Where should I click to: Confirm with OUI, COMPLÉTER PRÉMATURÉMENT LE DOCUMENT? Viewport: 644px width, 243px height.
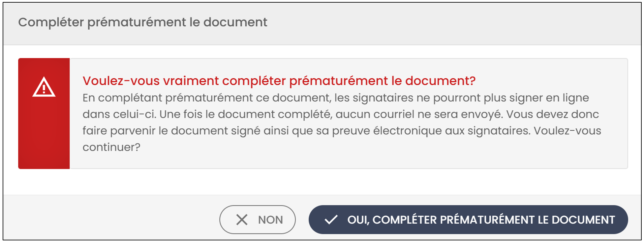[x=468, y=220]
